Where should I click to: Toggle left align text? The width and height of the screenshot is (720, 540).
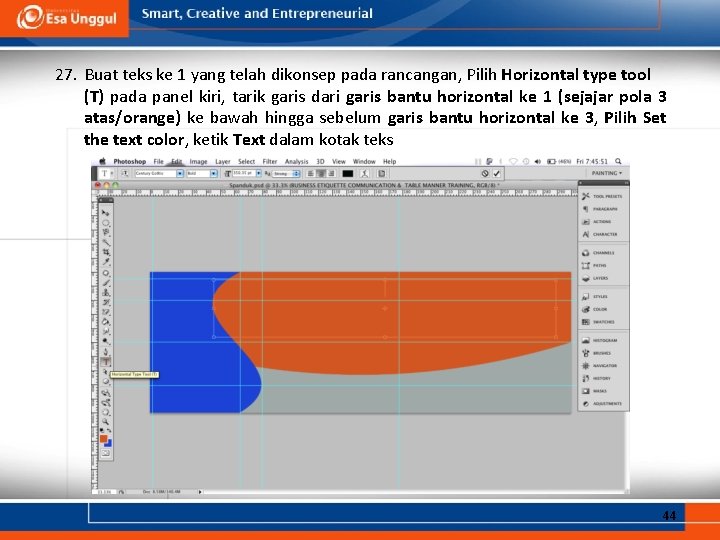[x=311, y=174]
